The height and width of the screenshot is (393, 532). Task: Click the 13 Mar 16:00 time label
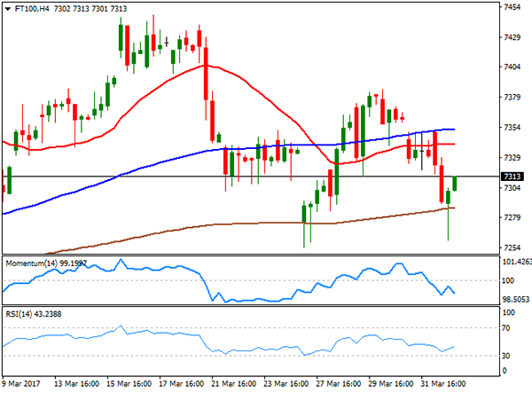coord(76,384)
